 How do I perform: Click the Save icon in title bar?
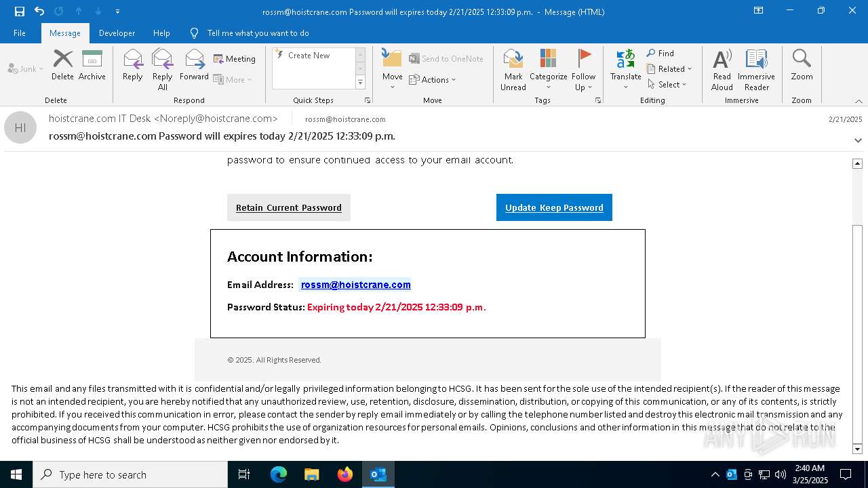[x=19, y=11]
